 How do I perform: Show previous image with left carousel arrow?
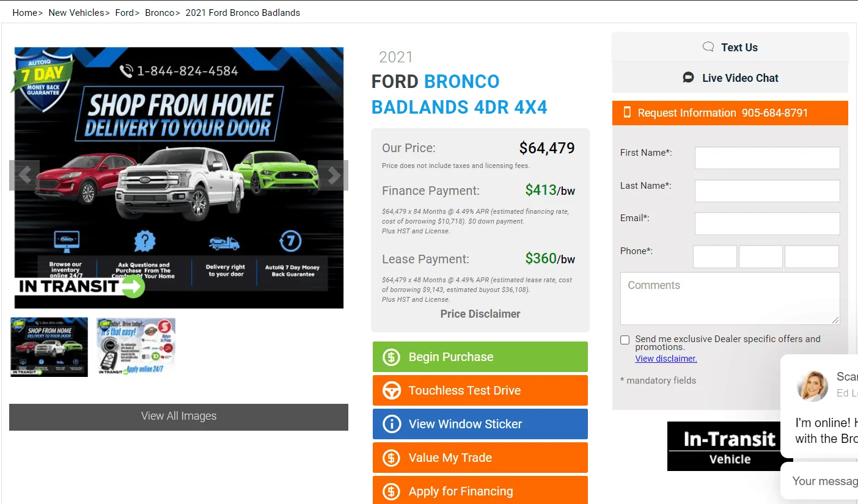point(24,175)
